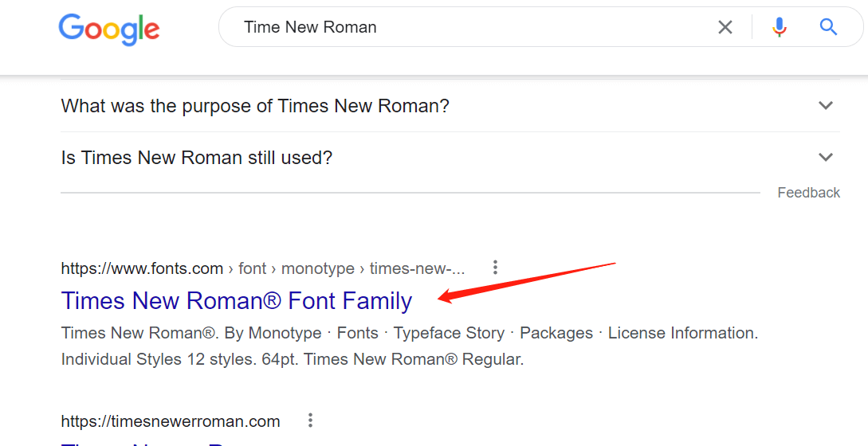
Task: Clear the search box with the X icon
Action: pyautogui.click(x=725, y=27)
